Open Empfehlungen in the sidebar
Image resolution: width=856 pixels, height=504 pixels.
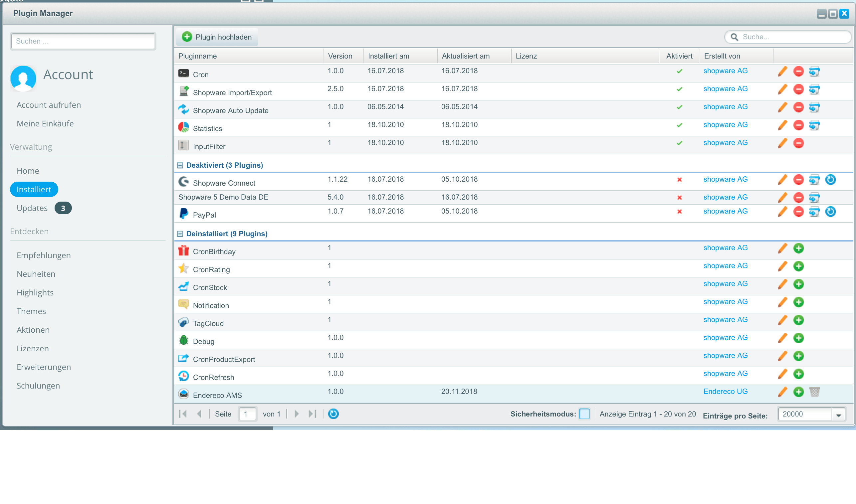[44, 255]
